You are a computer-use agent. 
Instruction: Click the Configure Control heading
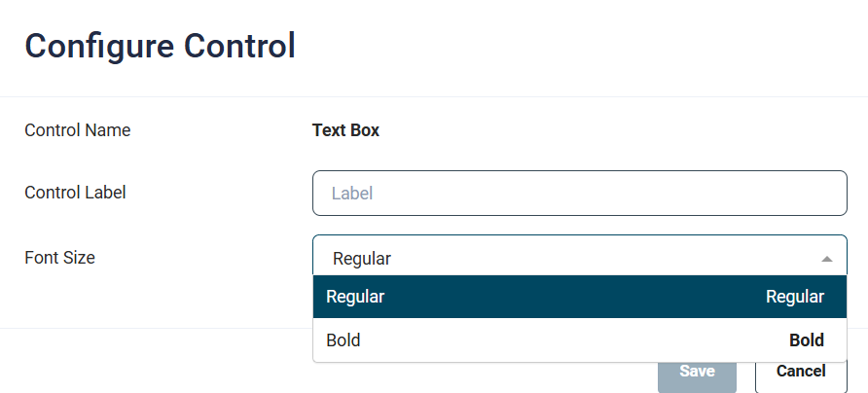[160, 46]
